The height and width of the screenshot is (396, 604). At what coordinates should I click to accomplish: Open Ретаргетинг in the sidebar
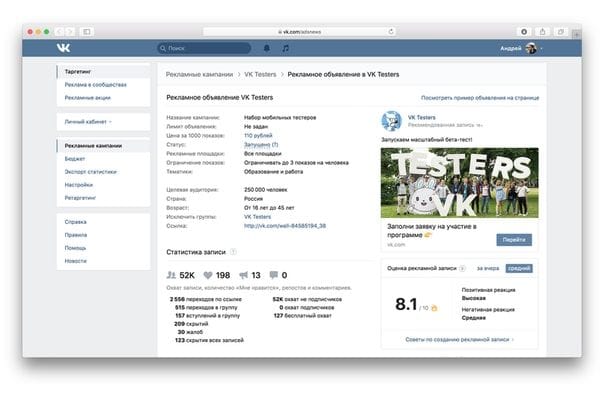pyautogui.click(x=80, y=198)
